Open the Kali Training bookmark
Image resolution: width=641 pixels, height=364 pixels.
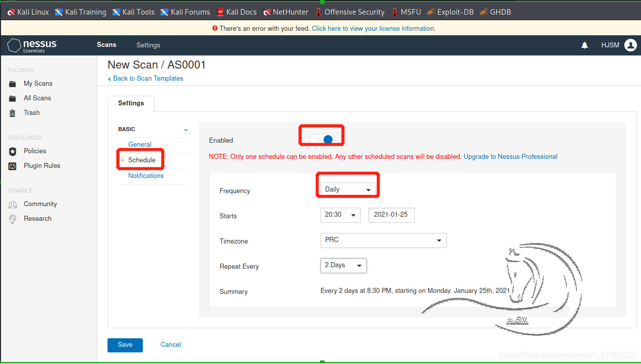click(x=80, y=12)
